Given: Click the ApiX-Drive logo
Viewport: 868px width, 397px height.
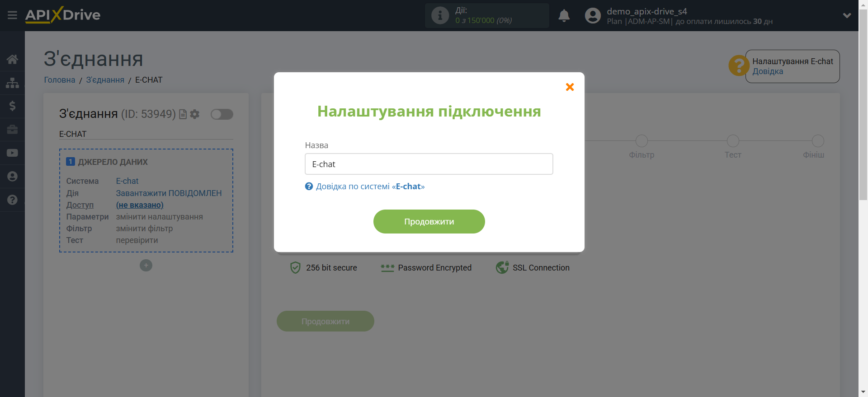Looking at the screenshot, I should 63,15.
